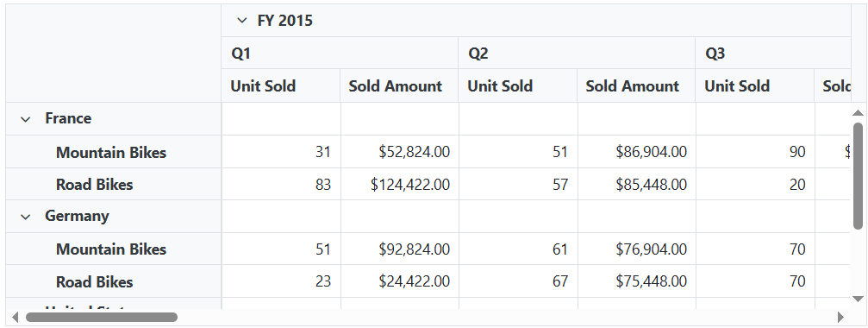Click the horizontal scrollbar left arrow
The height and width of the screenshot is (328, 868).
15,318
